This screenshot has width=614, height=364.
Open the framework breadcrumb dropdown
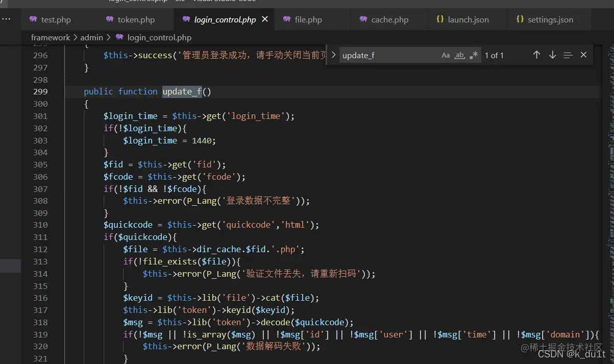(51, 37)
